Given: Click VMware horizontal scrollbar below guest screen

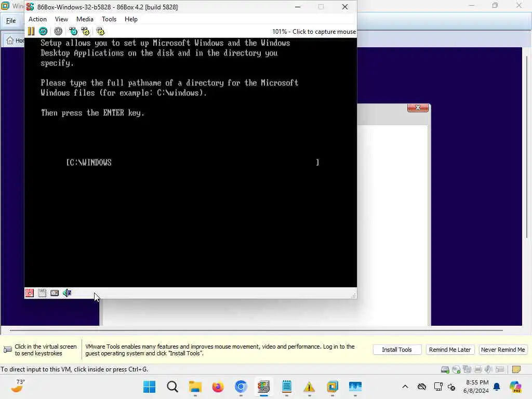Looking at the screenshot, I should point(256,330).
